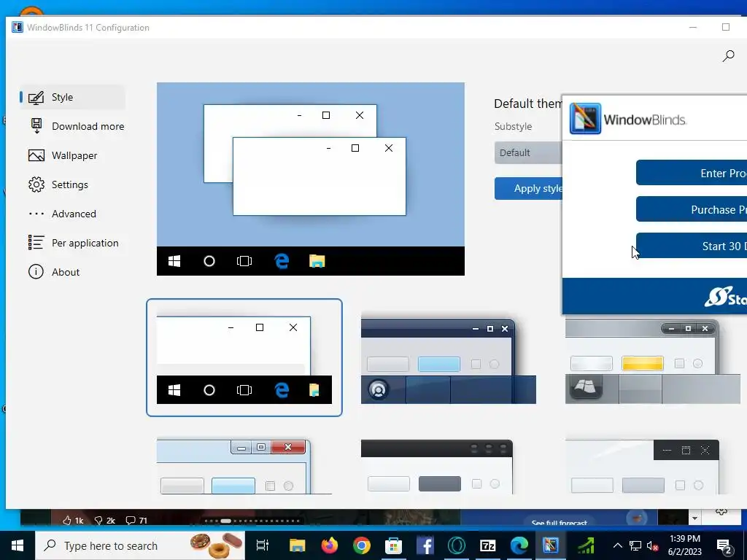Click Purchase button in WindowBlinds popup
Viewport: 747px width, 560px height.
(692, 209)
